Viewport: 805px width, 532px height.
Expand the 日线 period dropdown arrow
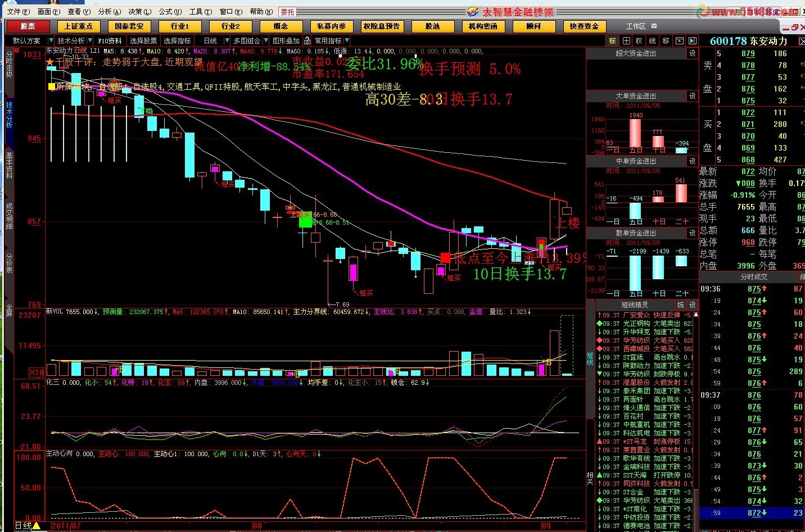pos(227,41)
